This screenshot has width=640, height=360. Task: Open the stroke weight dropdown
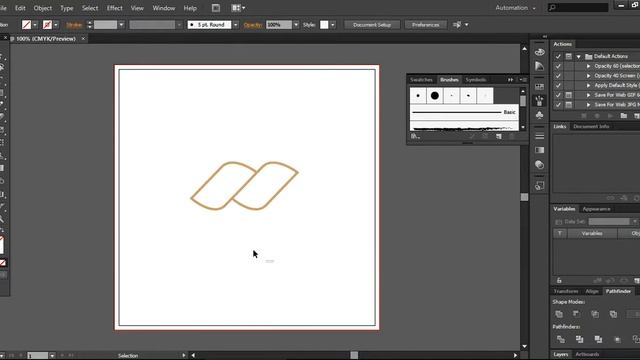(121, 25)
